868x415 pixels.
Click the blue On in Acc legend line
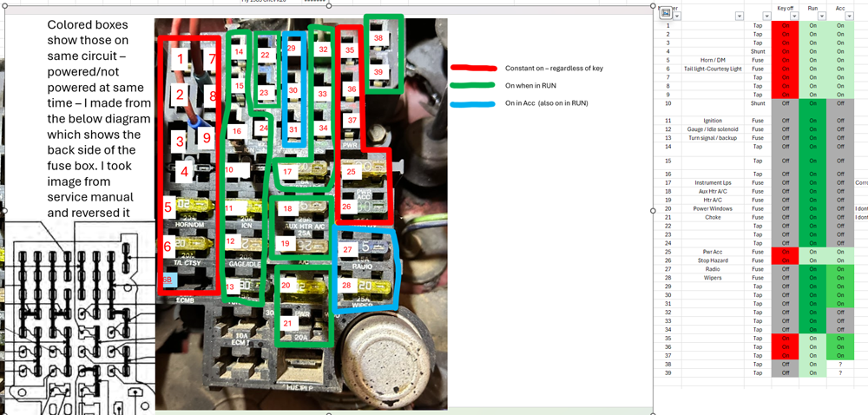click(x=473, y=103)
